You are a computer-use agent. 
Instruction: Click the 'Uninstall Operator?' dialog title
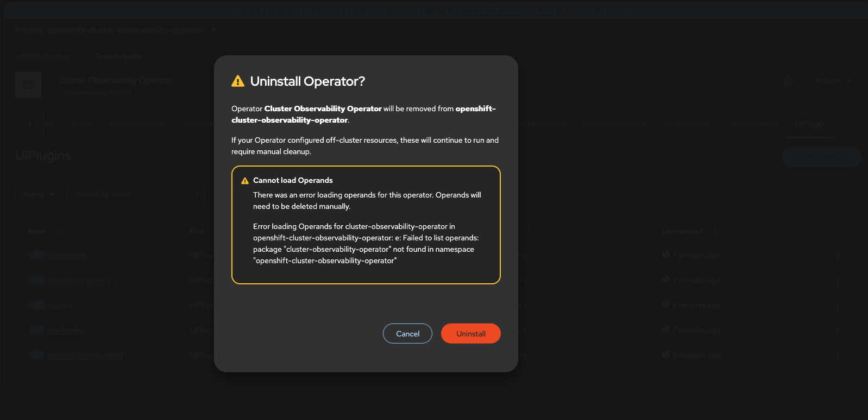point(307,81)
